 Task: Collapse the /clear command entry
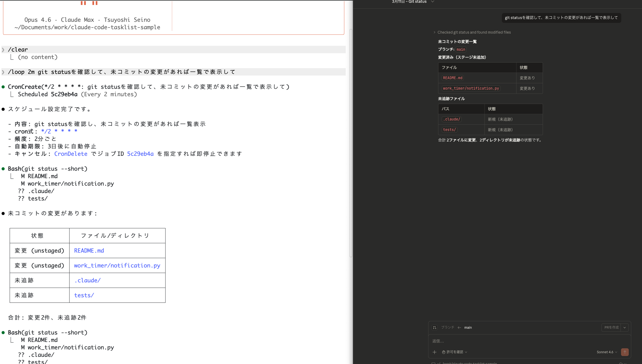tap(3, 50)
